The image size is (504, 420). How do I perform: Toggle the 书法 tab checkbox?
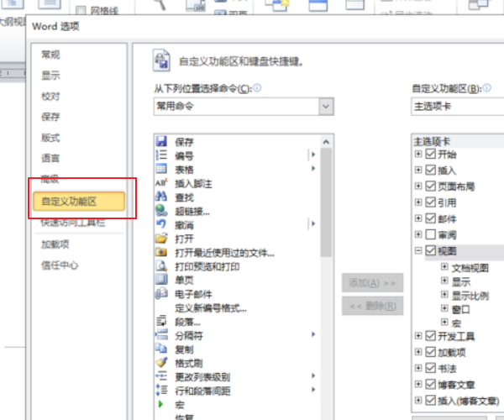(431, 368)
